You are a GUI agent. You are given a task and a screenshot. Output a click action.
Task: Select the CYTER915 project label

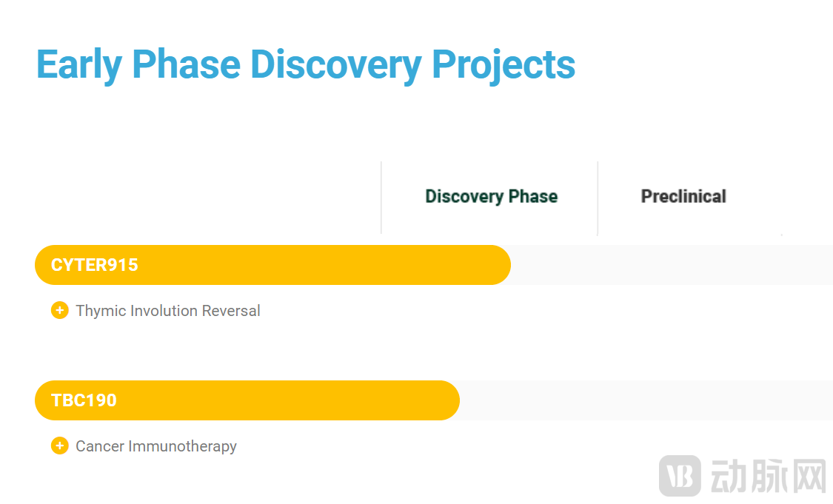[x=95, y=265]
